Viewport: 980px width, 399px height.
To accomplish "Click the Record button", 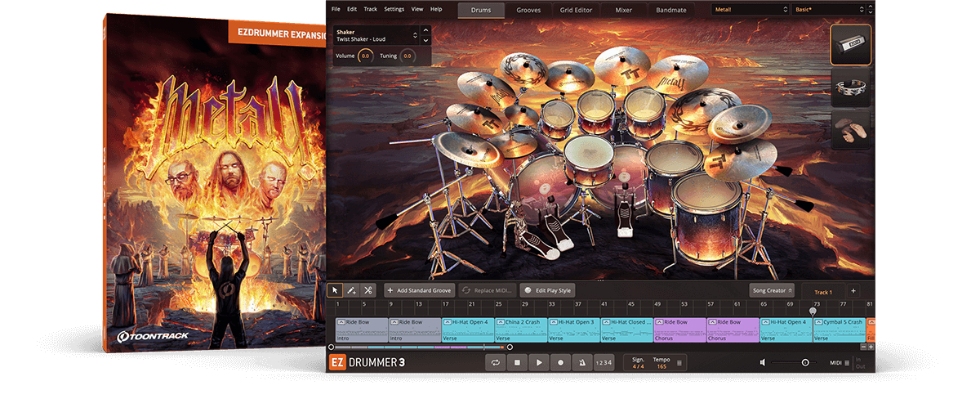I will click(x=560, y=362).
